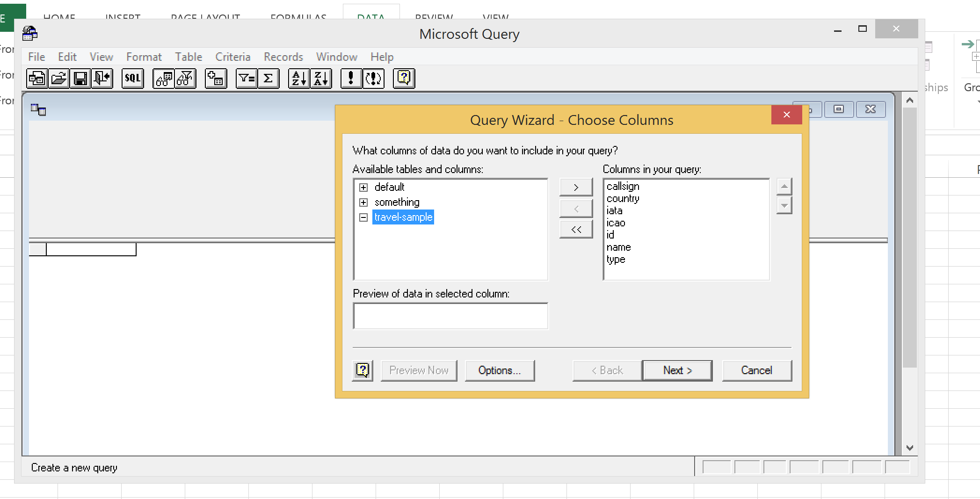
Task: Expand the default table node
Action: coord(363,188)
